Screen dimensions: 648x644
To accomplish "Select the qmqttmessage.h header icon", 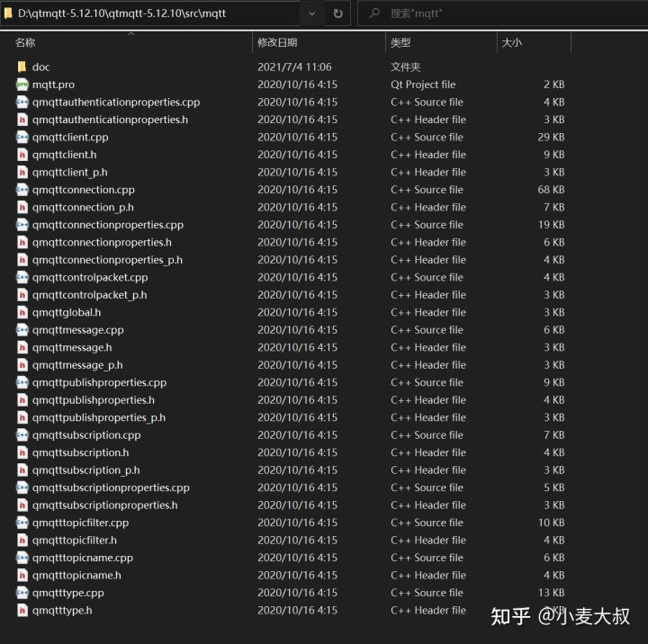I will pyautogui.click(x=22, y=347).
